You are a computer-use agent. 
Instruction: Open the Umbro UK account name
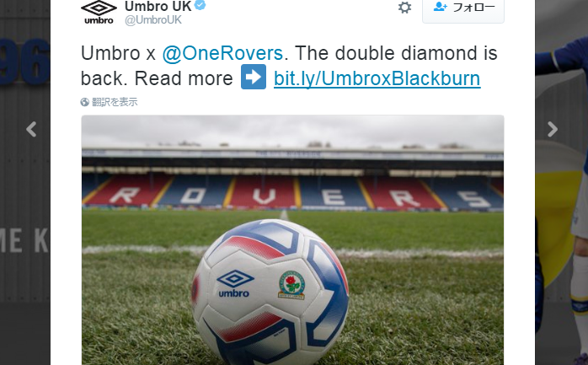(x=158, y=6)
